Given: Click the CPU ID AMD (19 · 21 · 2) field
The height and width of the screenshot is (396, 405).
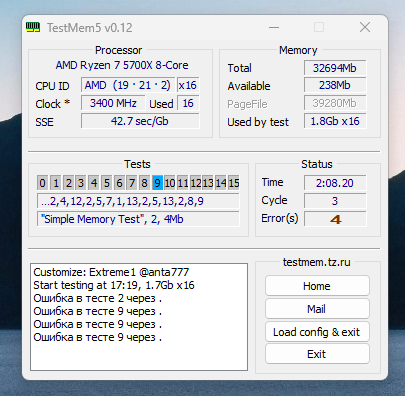Looking at the screenshot, I should click(x=128, y=85).
